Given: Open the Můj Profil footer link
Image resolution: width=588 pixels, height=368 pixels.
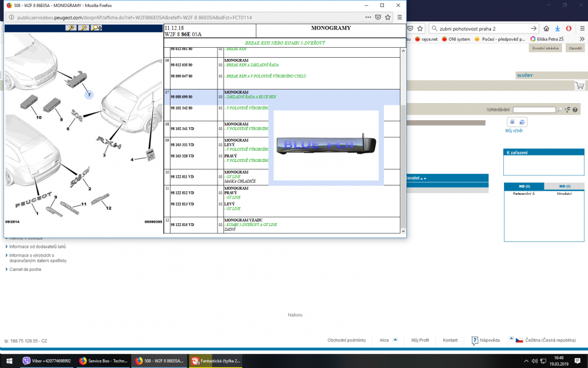Looking at the screenshot, I should (420, 340).
